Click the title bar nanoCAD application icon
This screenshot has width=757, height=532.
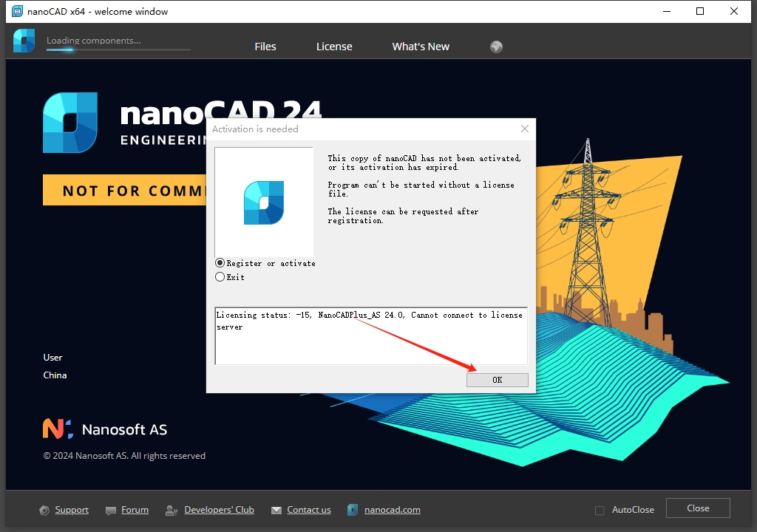coord(18,11)
